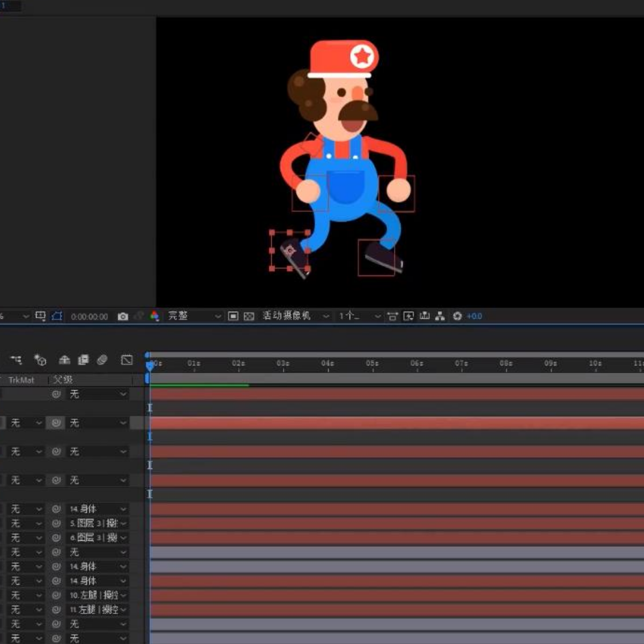Open fast previews options
644x644 pixels.
(408, 316)
